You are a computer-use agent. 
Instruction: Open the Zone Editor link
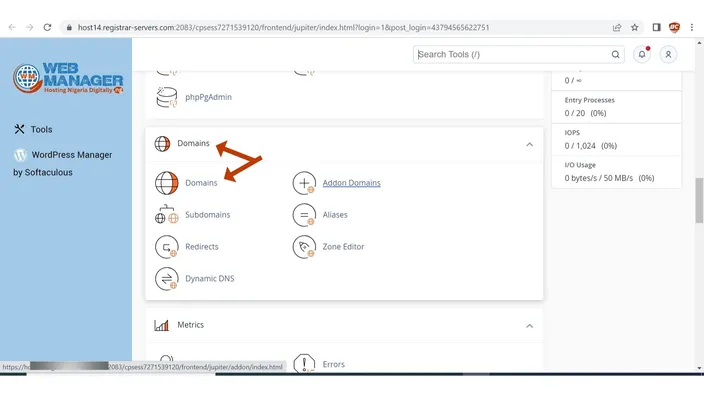tap(343, 246)
